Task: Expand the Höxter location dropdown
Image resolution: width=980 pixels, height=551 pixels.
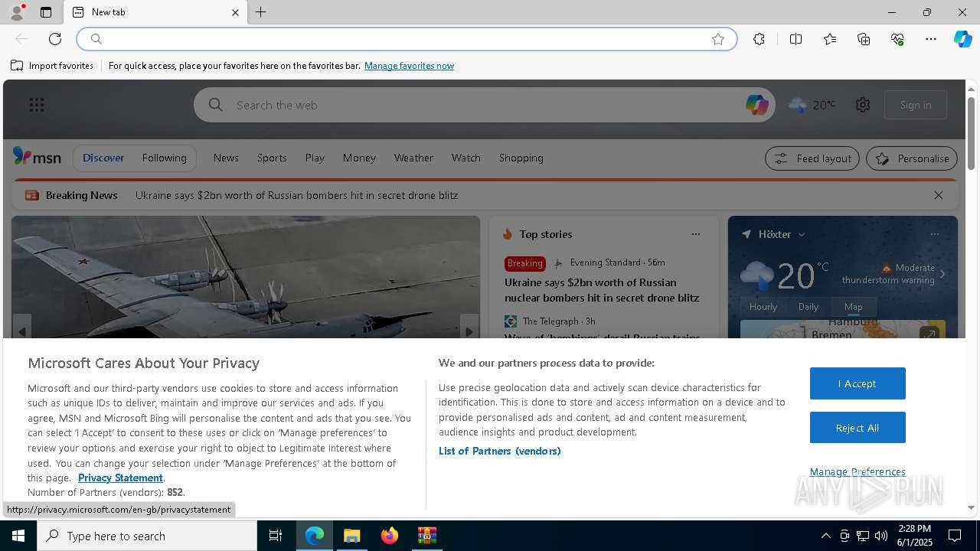Action: pyautogui.click(x=802, y=234)
